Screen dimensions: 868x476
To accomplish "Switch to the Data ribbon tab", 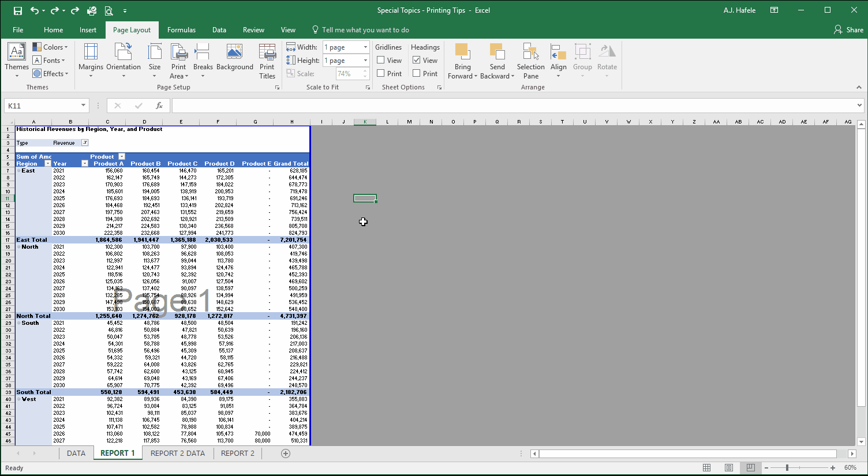I will [x=219, y=30].
